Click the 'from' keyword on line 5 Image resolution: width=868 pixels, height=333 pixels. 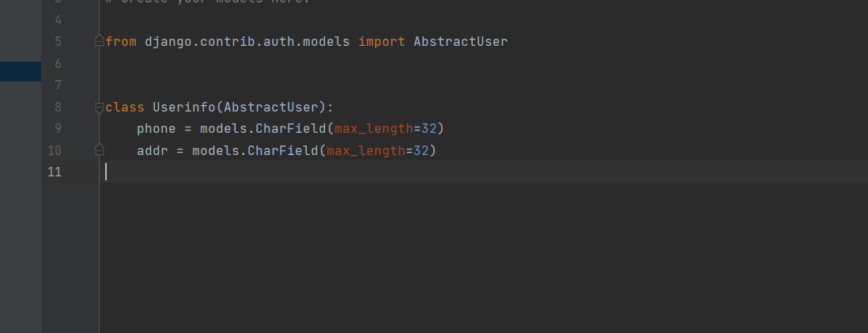pyautogui.click(x=121, y=41)
